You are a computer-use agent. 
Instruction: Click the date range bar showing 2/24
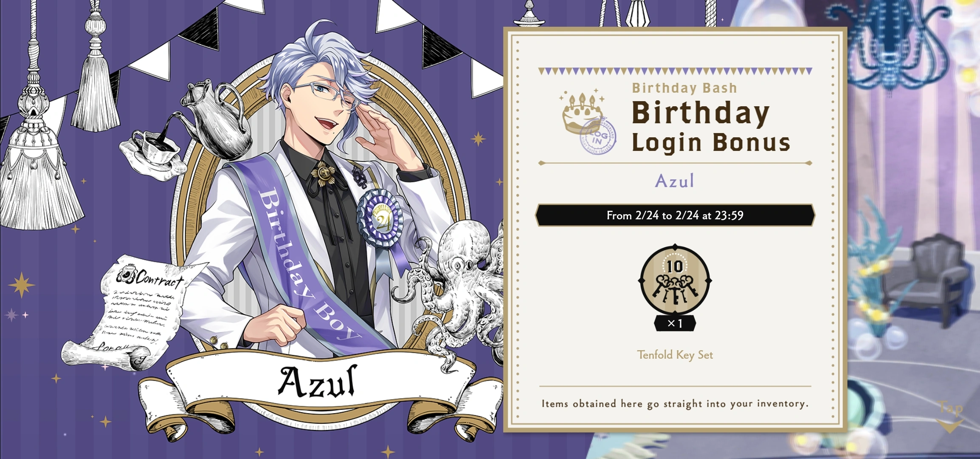[675, 215]
